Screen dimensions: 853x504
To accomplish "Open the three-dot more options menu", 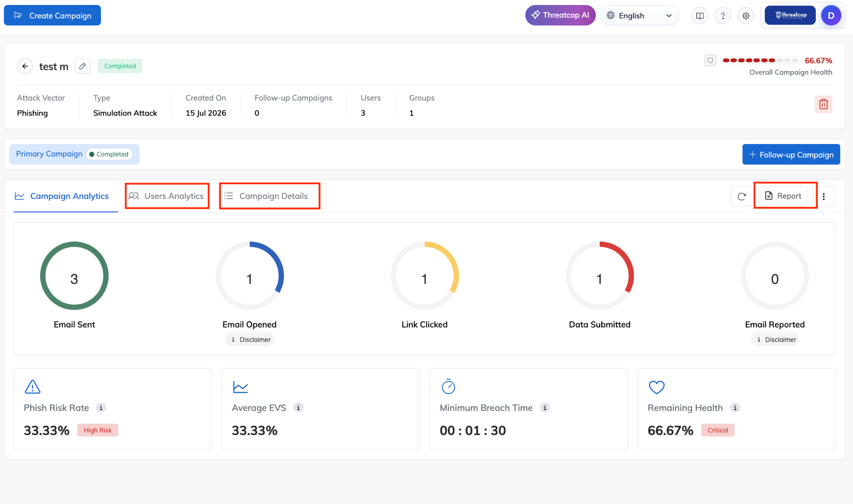I will (824, 196).
